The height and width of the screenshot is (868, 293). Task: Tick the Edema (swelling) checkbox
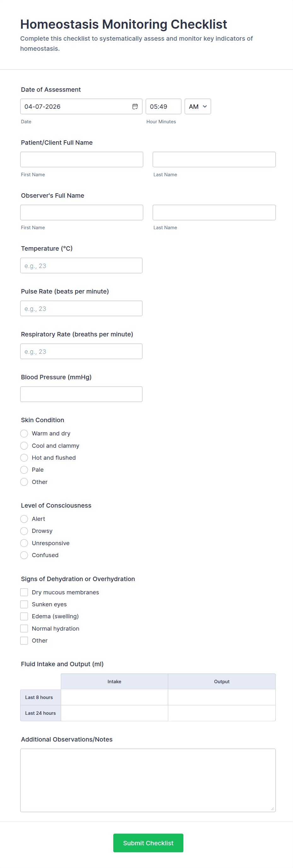(24, 616)
